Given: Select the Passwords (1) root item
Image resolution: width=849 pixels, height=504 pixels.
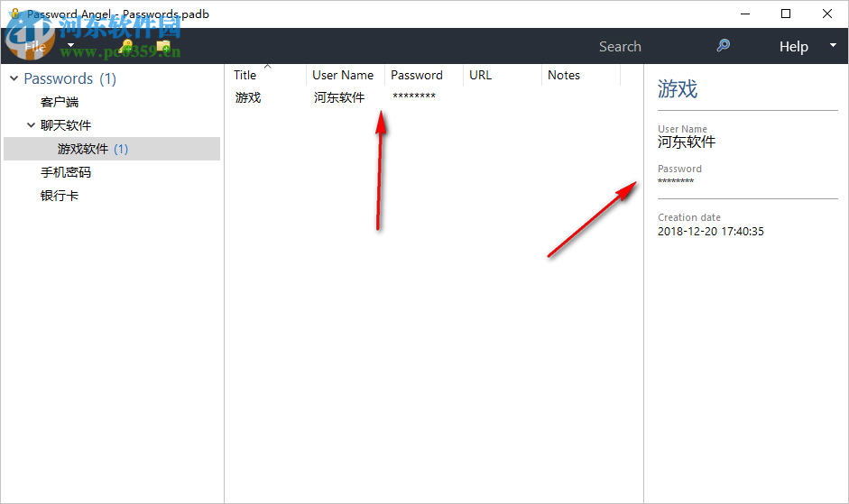Looking at the screenshot, I should point(69,78).
